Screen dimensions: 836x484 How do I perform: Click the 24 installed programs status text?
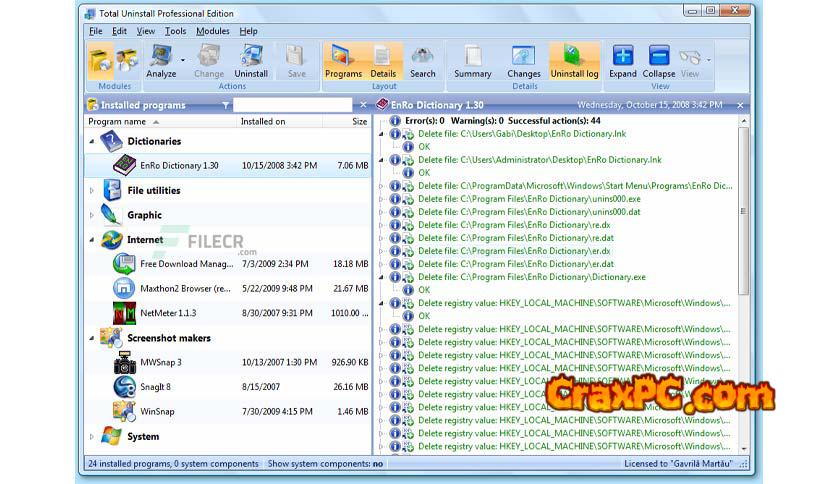coord(173,464)
